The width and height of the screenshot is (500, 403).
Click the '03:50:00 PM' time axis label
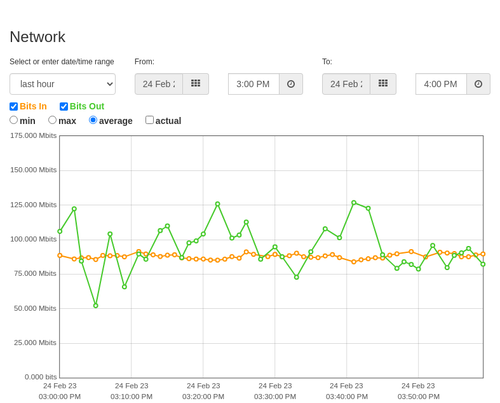(418, 397)
